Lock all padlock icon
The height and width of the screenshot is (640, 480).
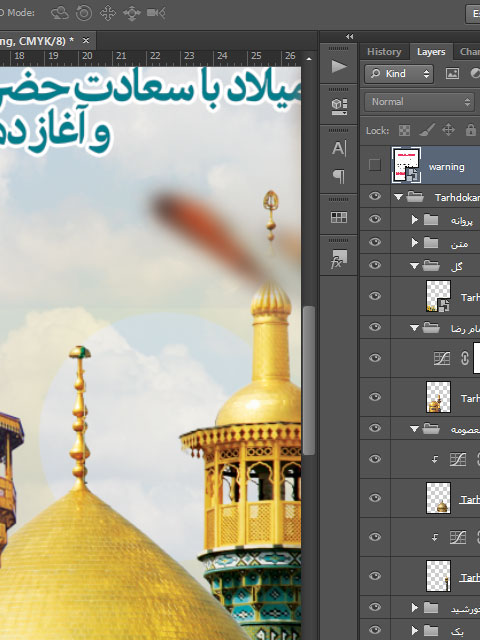point(471,130)
